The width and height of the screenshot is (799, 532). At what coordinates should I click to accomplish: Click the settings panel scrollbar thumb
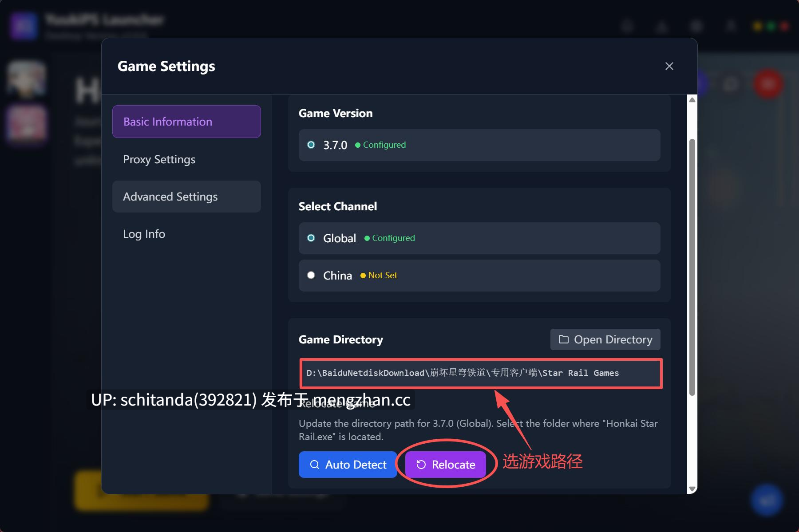[692, 267]
